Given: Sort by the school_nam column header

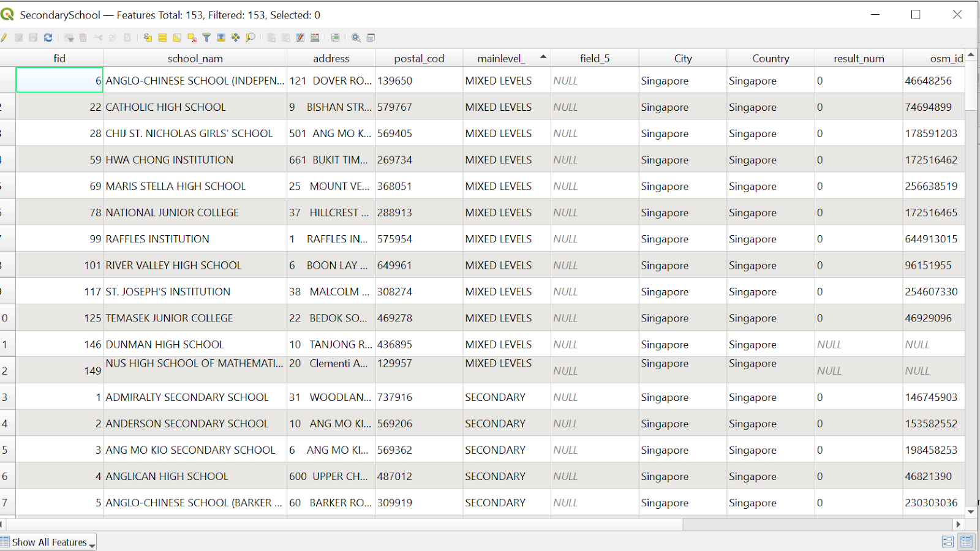Looking at the screenshot, I should pyautogui.click(x=195, y=58).
